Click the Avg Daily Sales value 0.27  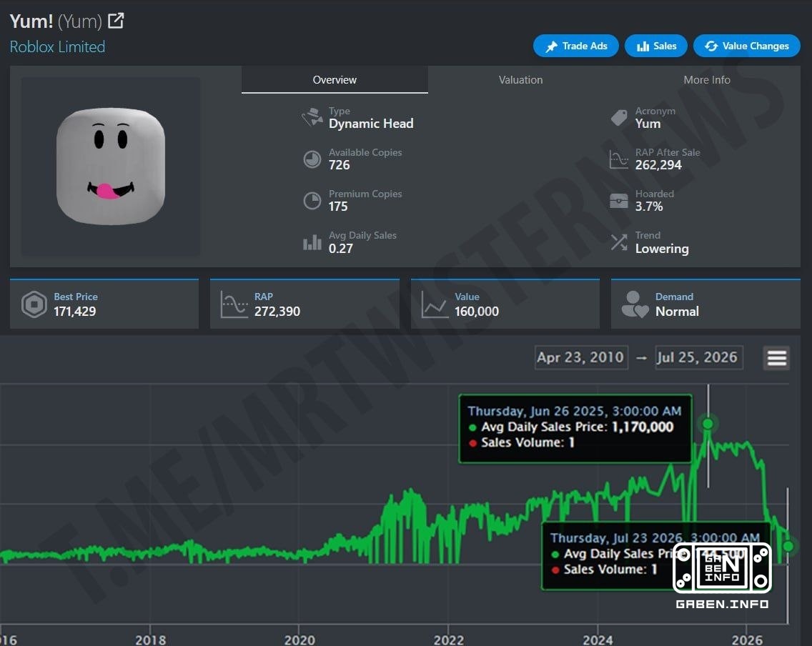pos(341,249)
